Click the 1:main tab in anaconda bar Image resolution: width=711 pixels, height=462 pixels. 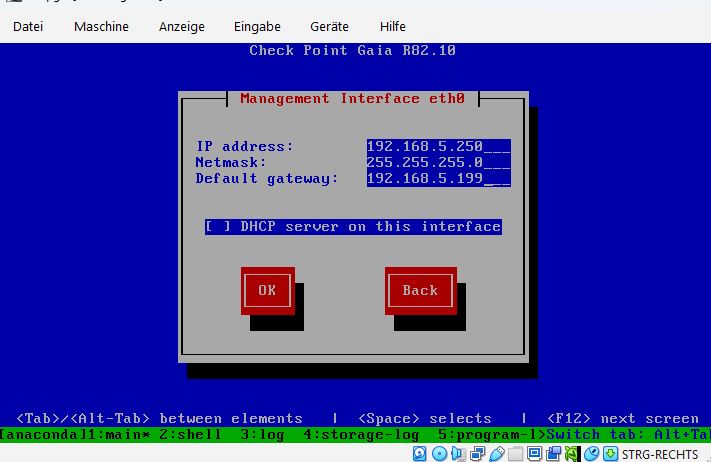pyautogui.click(x=118, y=435)
